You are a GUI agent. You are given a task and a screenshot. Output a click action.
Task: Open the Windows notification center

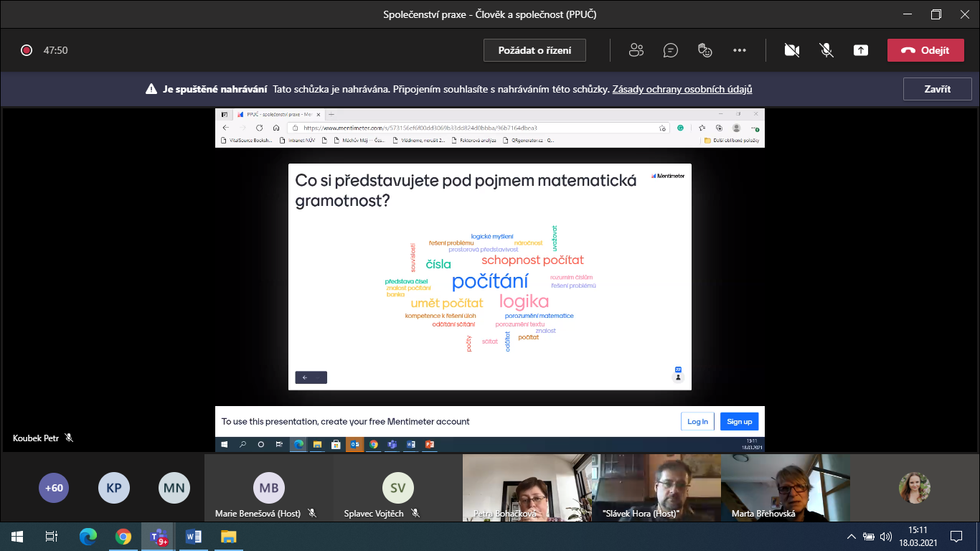[x=956, y=536]
